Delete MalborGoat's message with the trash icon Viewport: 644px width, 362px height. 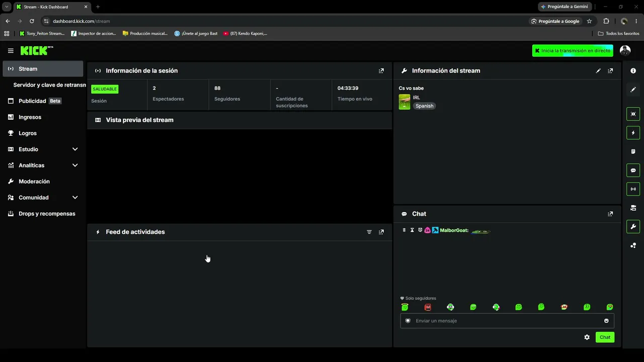tap(405, 230)
